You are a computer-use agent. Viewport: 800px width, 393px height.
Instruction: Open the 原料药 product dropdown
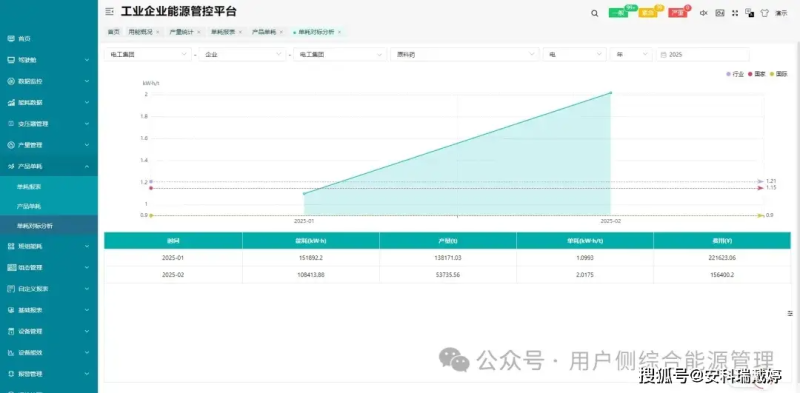[464, 54]
